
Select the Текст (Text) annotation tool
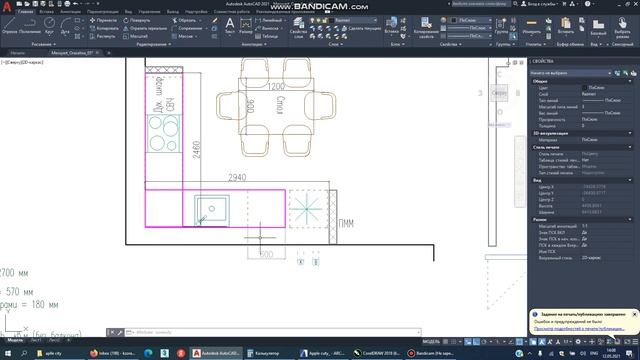230,26
